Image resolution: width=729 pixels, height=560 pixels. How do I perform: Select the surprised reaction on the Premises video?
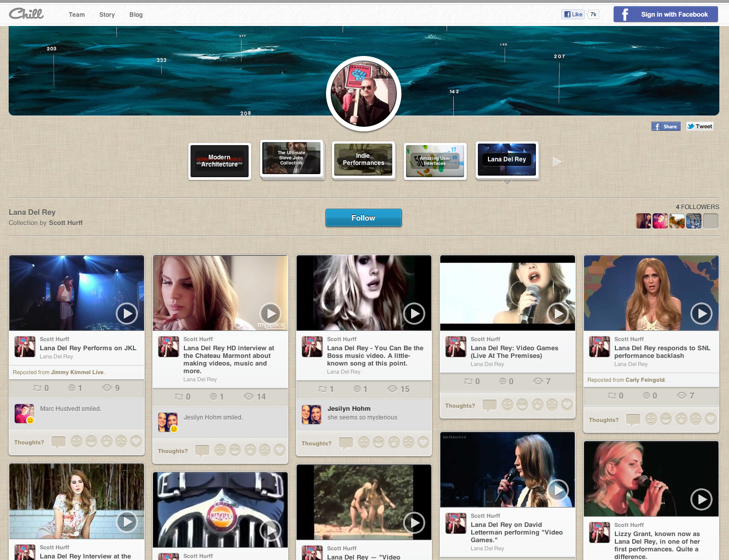pyautogui.click(x=537, y=404)
